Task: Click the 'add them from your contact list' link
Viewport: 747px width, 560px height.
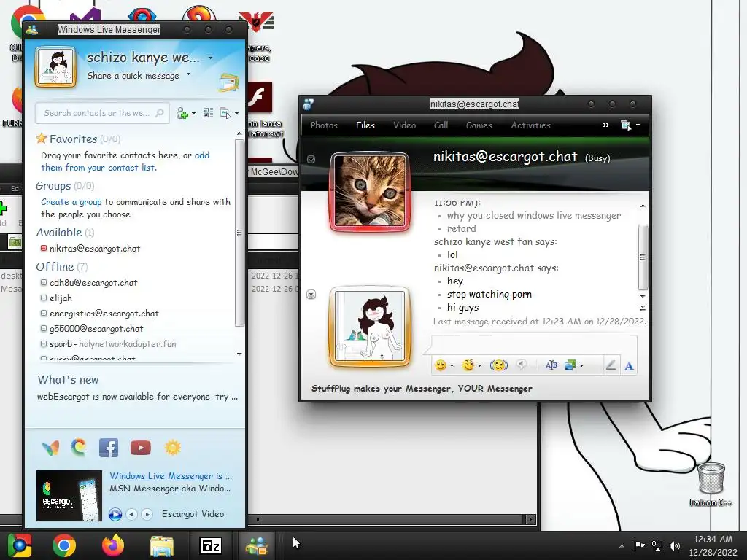Action: click(125, 161)
